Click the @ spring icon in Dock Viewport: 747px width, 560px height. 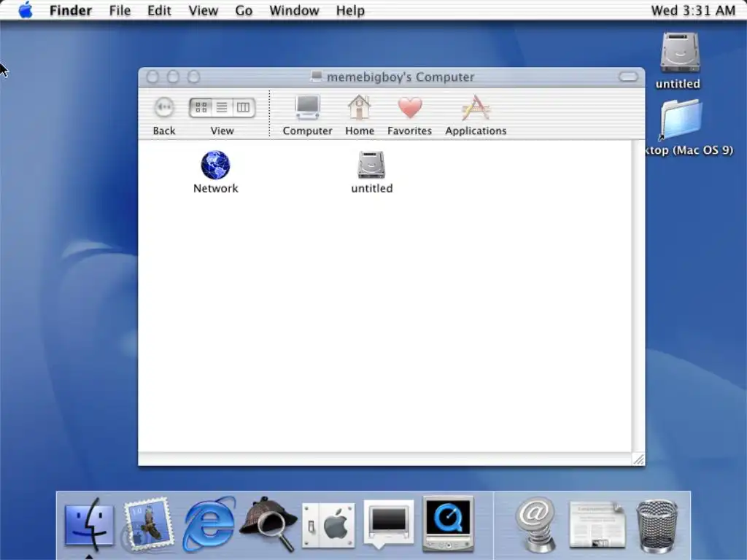pyautogui.click(x=537, y=524)
